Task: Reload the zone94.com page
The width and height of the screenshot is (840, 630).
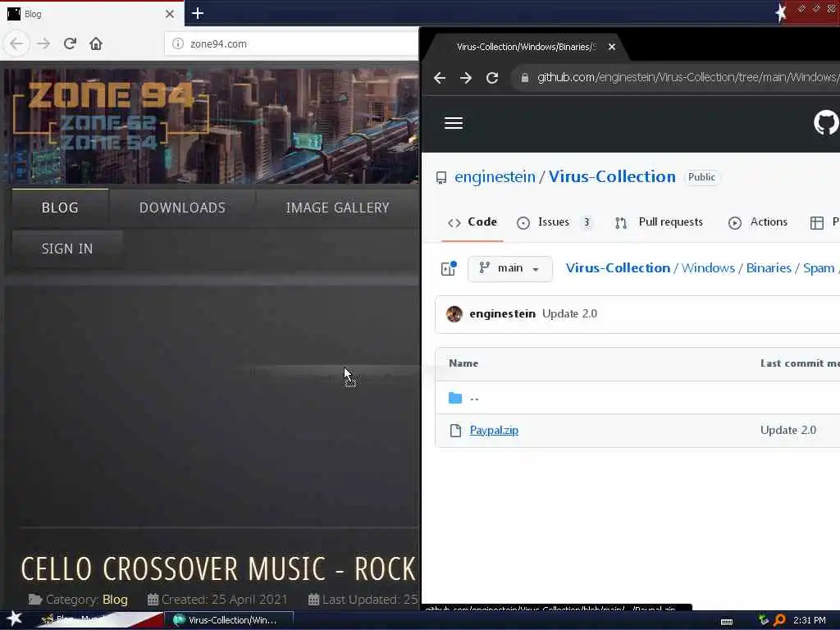Action: point(70,43)
